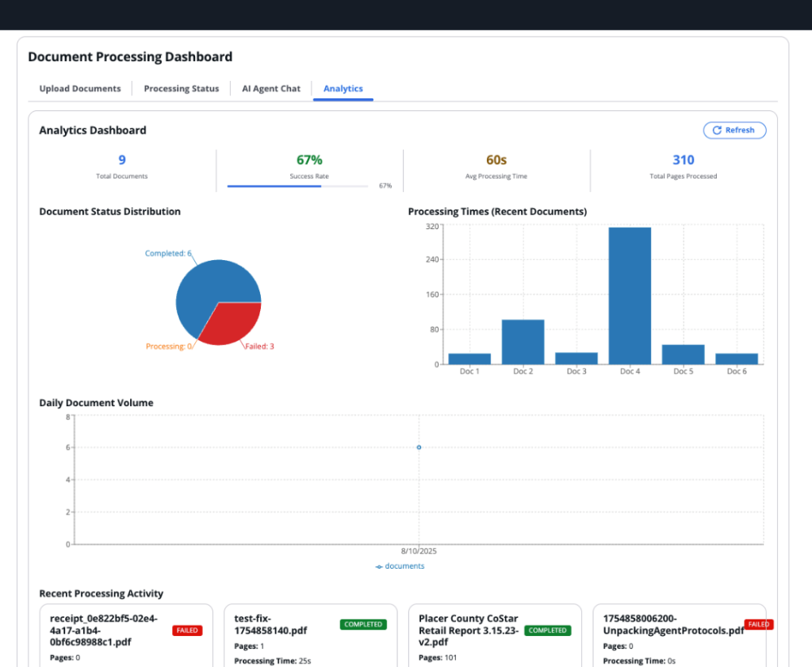Click the 67% success rate value
The height and width of the screenshot is (667, 812).
pyautogui.click(x=309, y=160)
